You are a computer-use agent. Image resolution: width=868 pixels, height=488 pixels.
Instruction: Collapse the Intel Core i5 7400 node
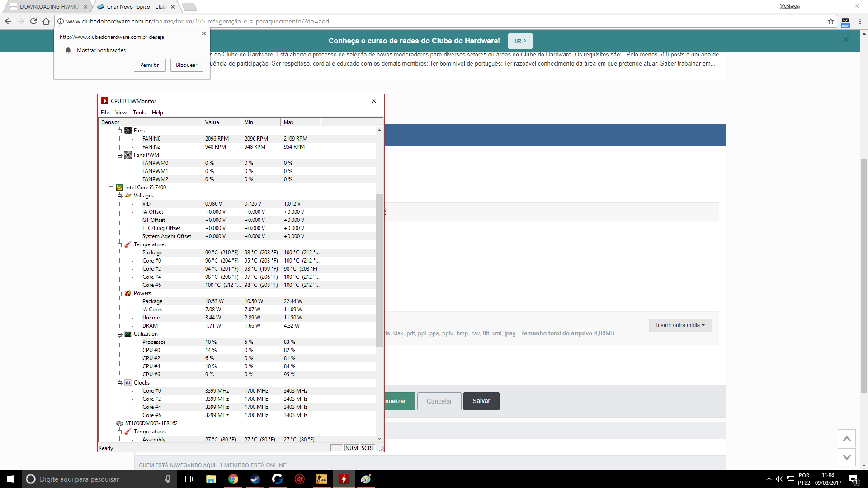[111, 188]
